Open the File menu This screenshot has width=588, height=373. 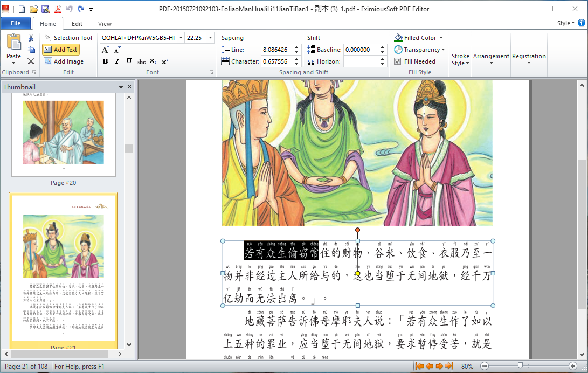click(x=16, y=24)
